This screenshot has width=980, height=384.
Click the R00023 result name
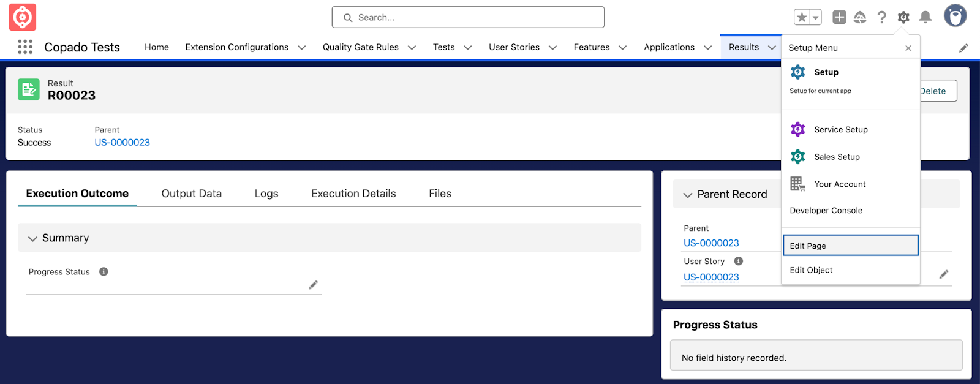coord(72,96)
